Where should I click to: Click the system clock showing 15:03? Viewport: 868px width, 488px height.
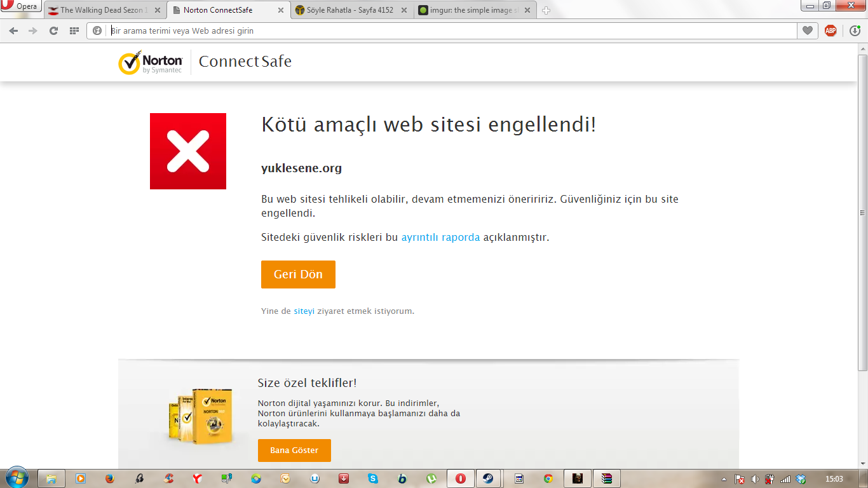point(834,479)
